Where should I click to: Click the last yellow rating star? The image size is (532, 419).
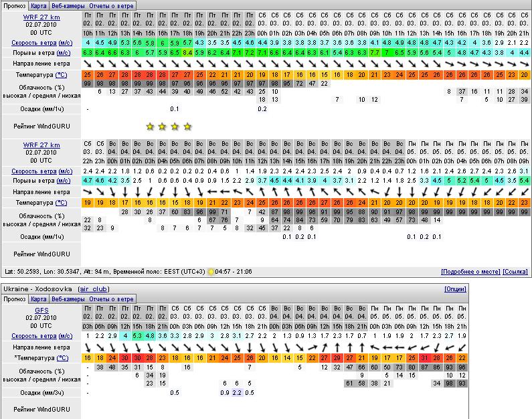pos(187,126)
